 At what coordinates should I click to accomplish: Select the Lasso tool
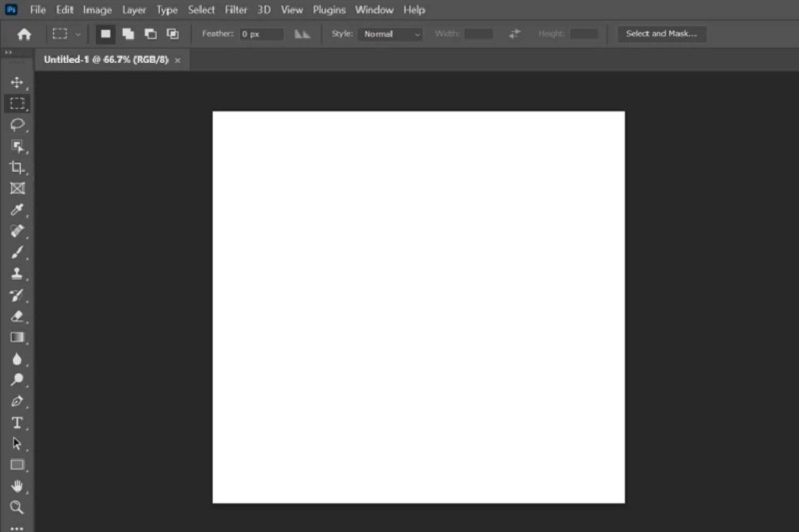[17, 125]
